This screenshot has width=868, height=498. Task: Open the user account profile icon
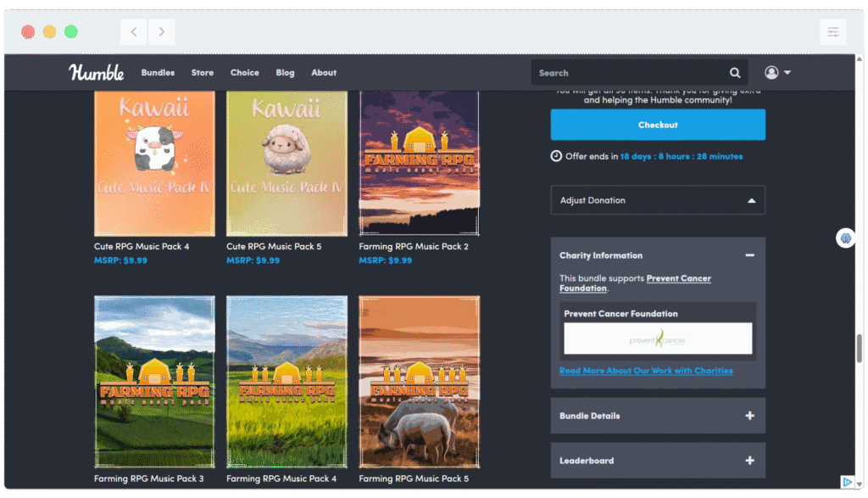click(x=771, y=72)
